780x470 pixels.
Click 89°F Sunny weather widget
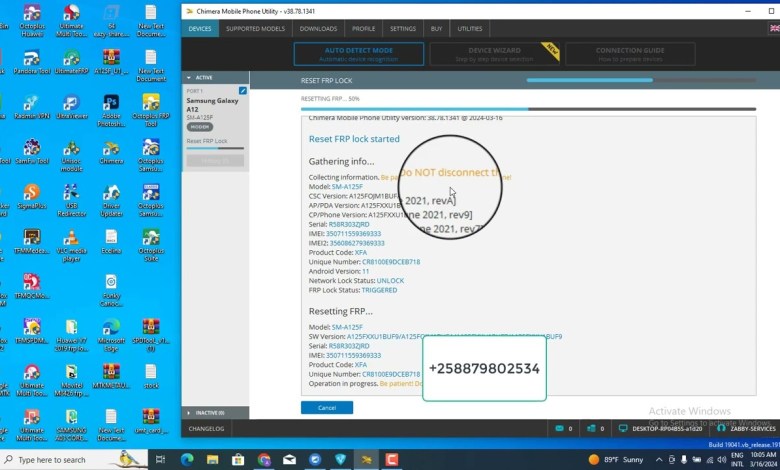point(616,460)
